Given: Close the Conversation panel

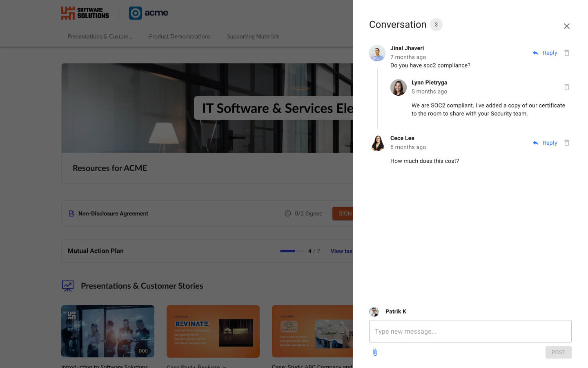Looking at the screenshot, I should coord(567,26).
